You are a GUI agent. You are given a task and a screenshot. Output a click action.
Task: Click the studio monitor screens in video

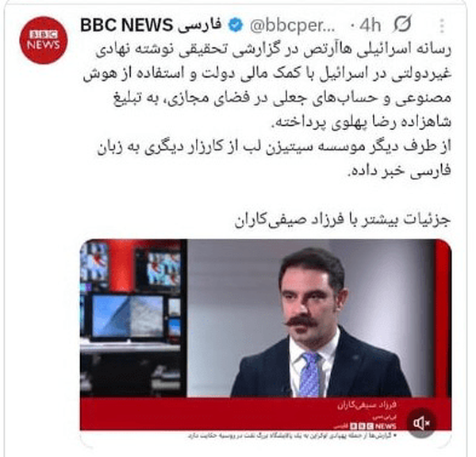click(131, 292)
